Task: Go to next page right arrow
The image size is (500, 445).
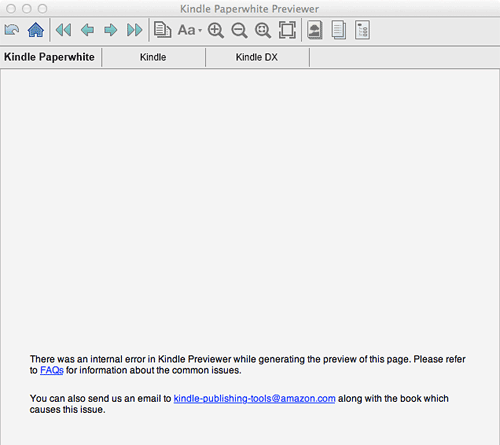Action: pos(111,30)
